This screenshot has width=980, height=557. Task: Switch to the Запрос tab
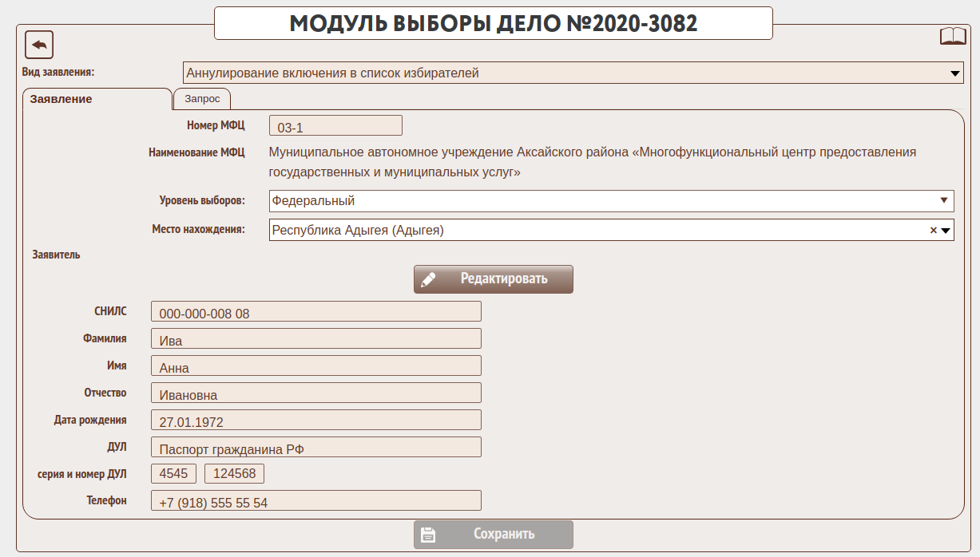tap(202, 99)
